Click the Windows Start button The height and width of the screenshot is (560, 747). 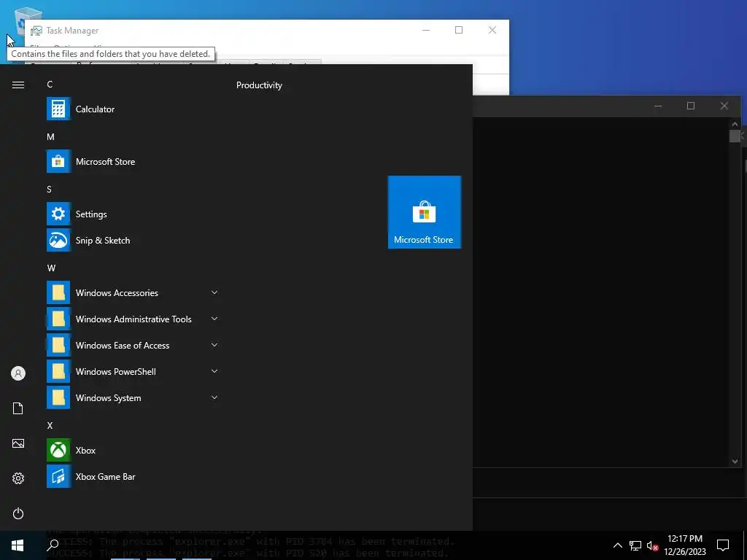18,545
